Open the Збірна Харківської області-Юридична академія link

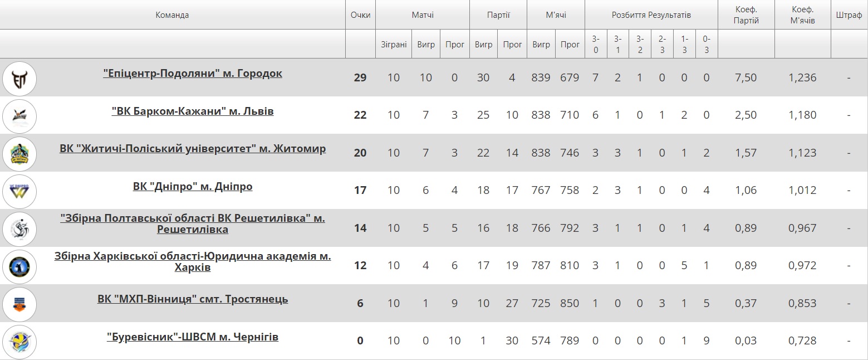[x=193, y=262]
